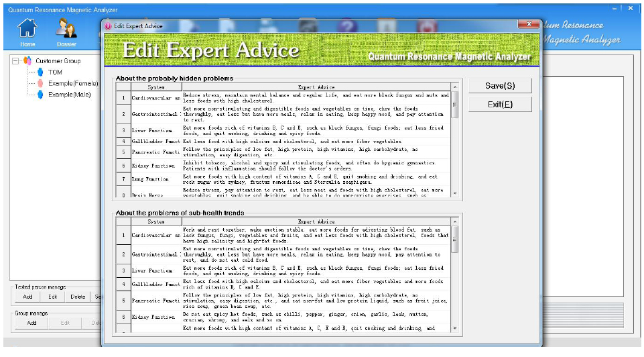Select row number 5 in hidden problems table
This screenshot has width=644, height=357.
(x=123, y=152)
